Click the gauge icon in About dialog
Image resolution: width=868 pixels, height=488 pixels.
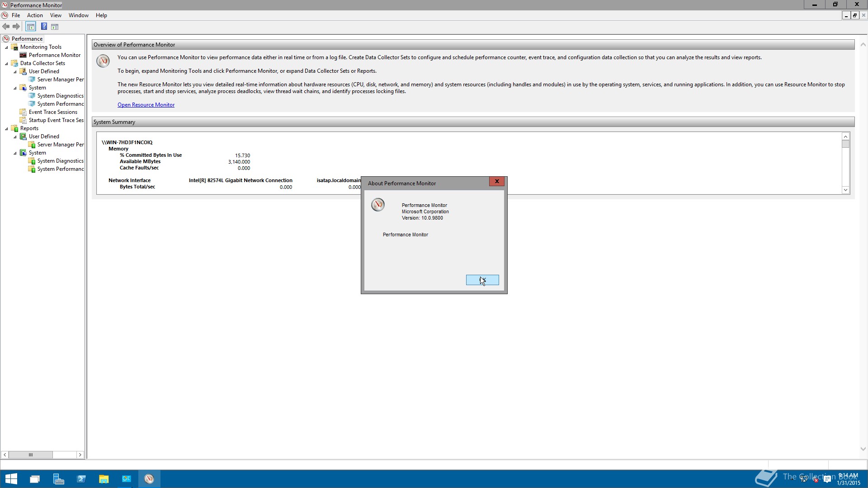378,205
